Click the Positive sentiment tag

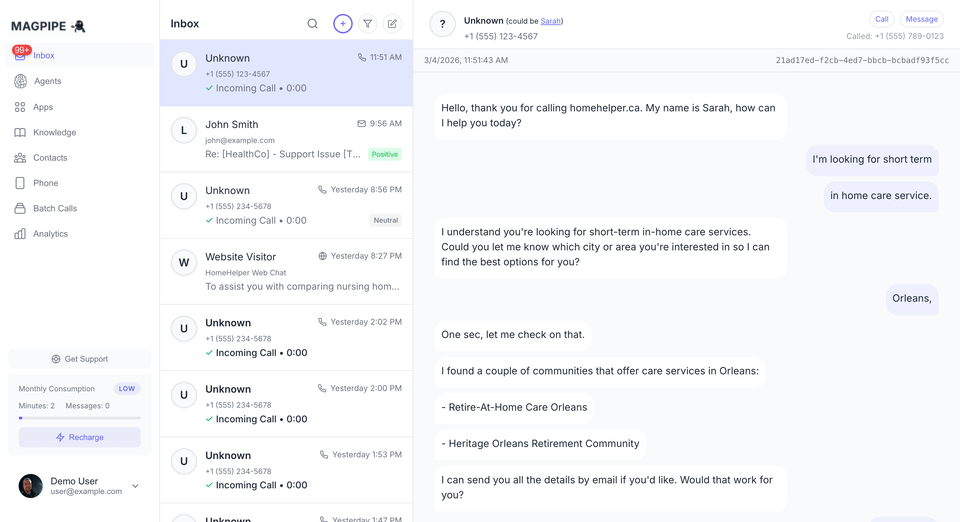384,154
